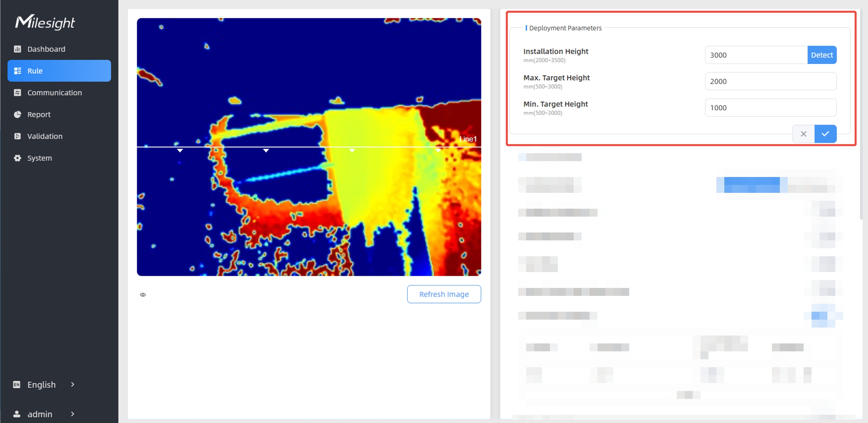Open the Communication menu item
The height and width of the screenshot is (423, 868).
click(x=54, y=92)
